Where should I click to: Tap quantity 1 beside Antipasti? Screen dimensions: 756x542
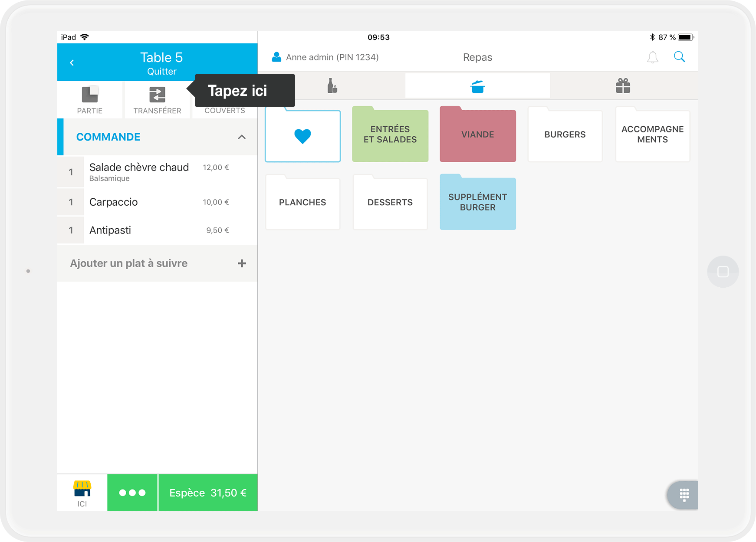[x=71, y=230]
